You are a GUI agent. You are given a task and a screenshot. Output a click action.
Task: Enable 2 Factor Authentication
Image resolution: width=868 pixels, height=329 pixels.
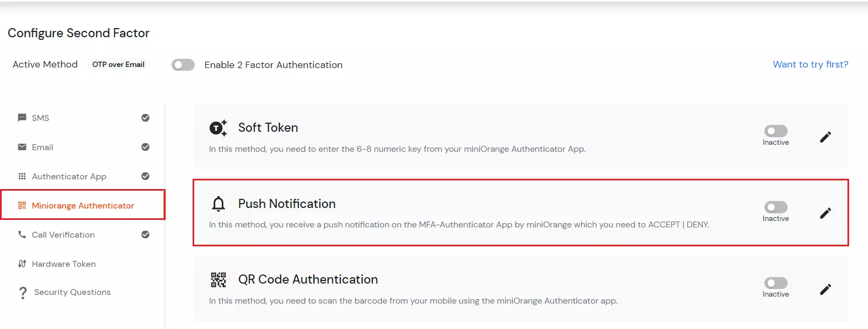coord(183,64)
